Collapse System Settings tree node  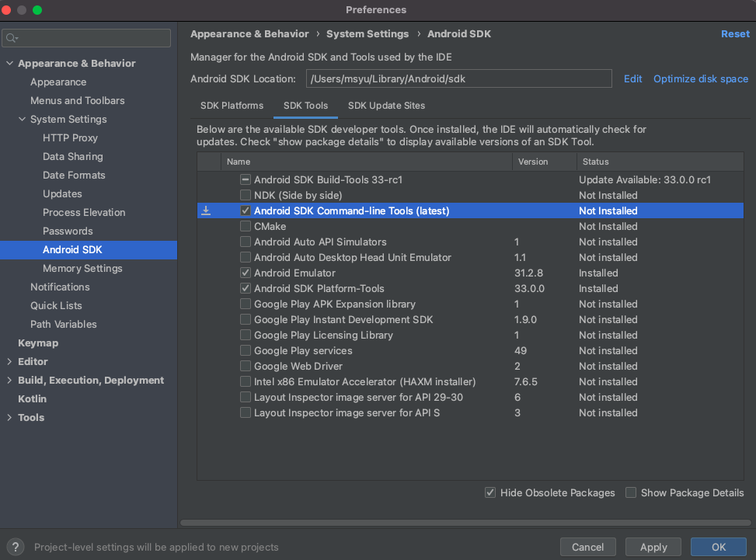click(x=23, y=119)
